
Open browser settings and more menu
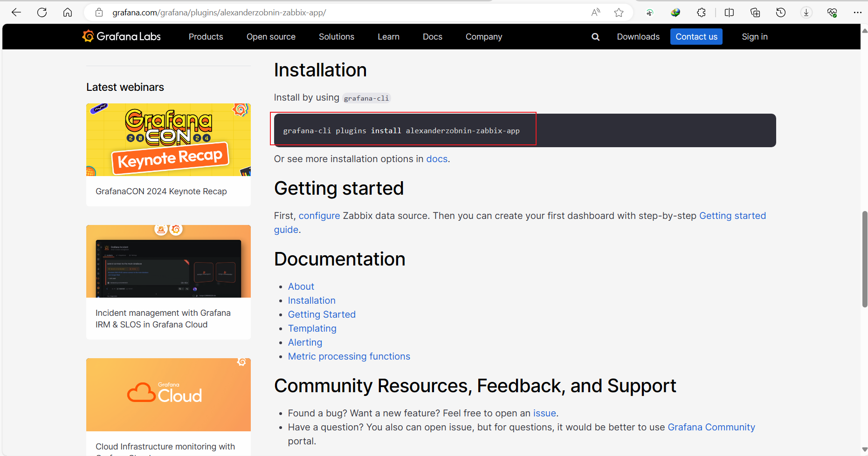coord(858,13)
